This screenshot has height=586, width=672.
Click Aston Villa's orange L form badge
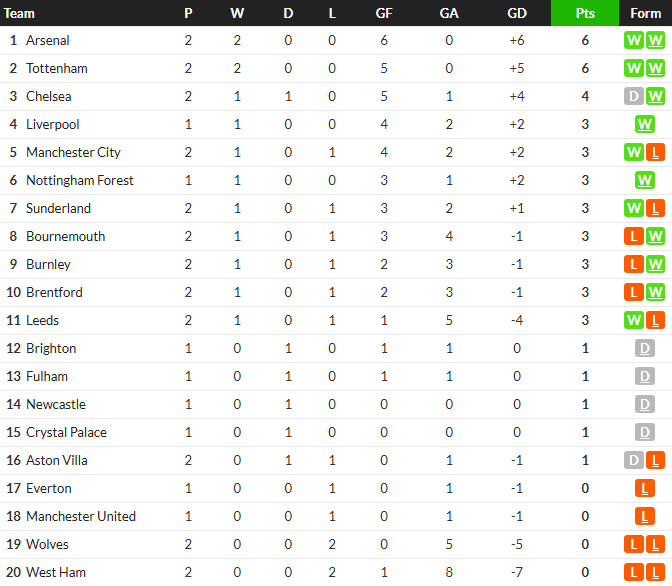tap(655, 460)
